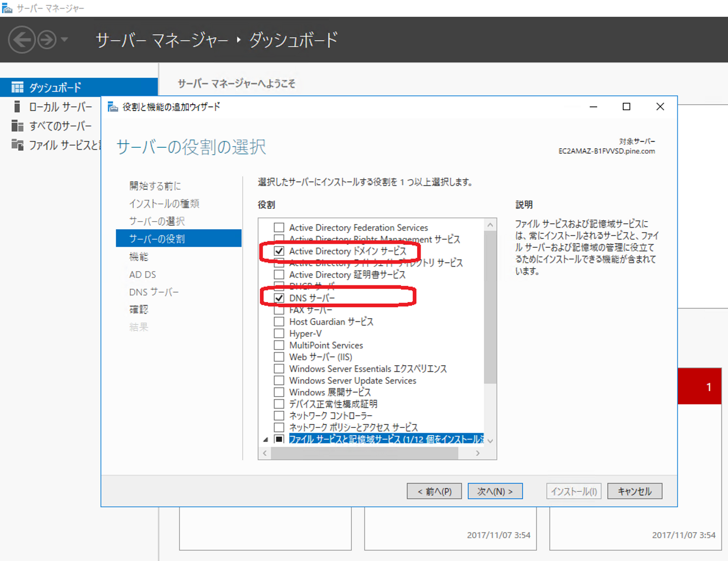Click the Server Manager forward arrow button
Image resolution: width=728 pixels, height=561 pixels.
point(47,39)
